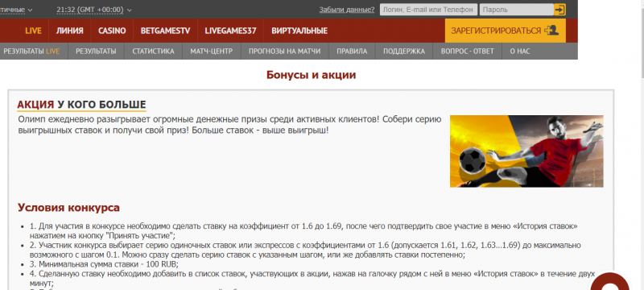Screen dimensions: 644x290
Task: Open the МАТЧ-ЦЕНТР tab
Action: (x=212, y=52)
